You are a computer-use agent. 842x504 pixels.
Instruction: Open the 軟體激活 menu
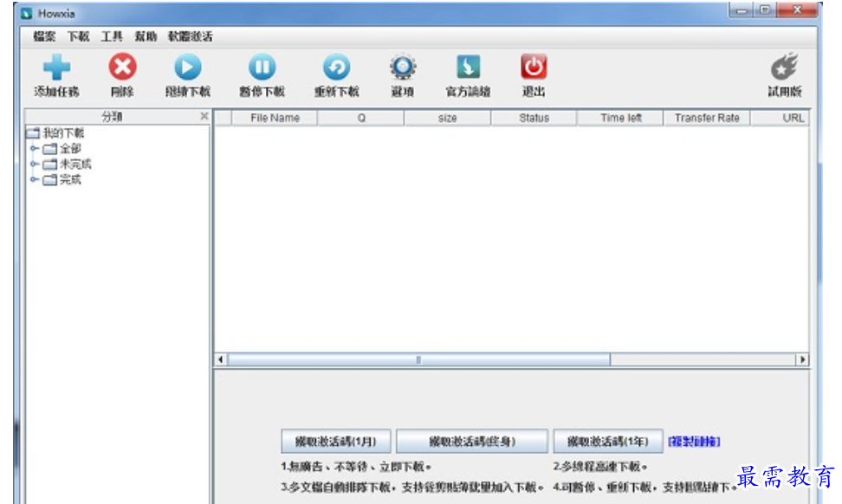[x=190, y=36]
